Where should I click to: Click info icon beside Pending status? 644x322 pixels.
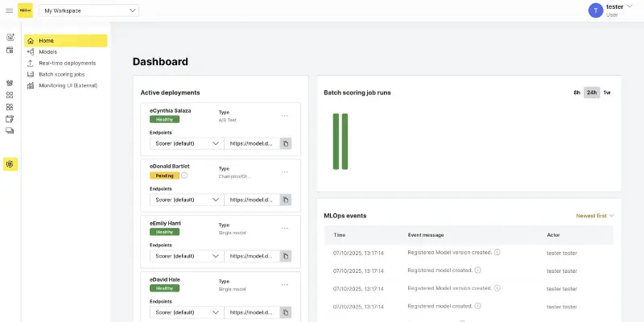(184, 175)
